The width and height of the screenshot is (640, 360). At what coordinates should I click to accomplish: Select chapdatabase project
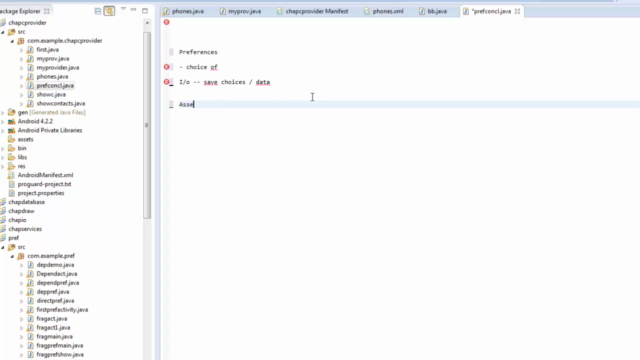pos(27,202)
